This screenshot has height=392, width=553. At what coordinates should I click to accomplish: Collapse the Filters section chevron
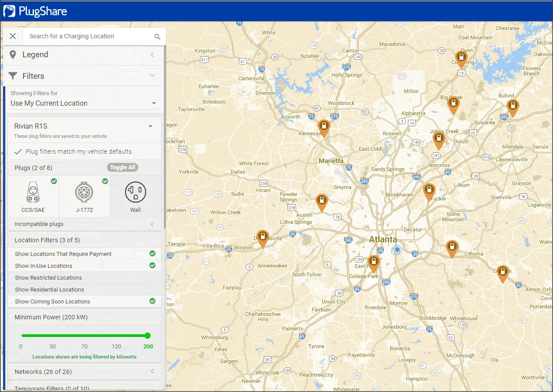[152, 76]
